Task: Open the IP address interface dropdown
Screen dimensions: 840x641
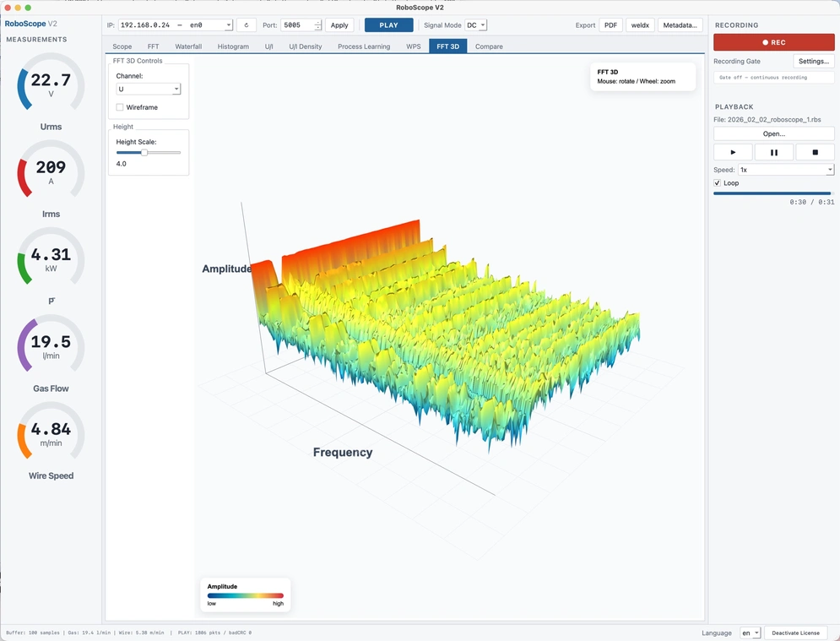Action: [176, 25]
